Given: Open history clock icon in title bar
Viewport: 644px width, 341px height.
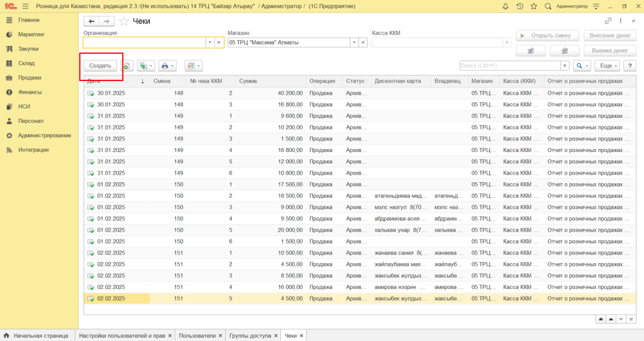Looking at the screenshot, I should [519, 6].
